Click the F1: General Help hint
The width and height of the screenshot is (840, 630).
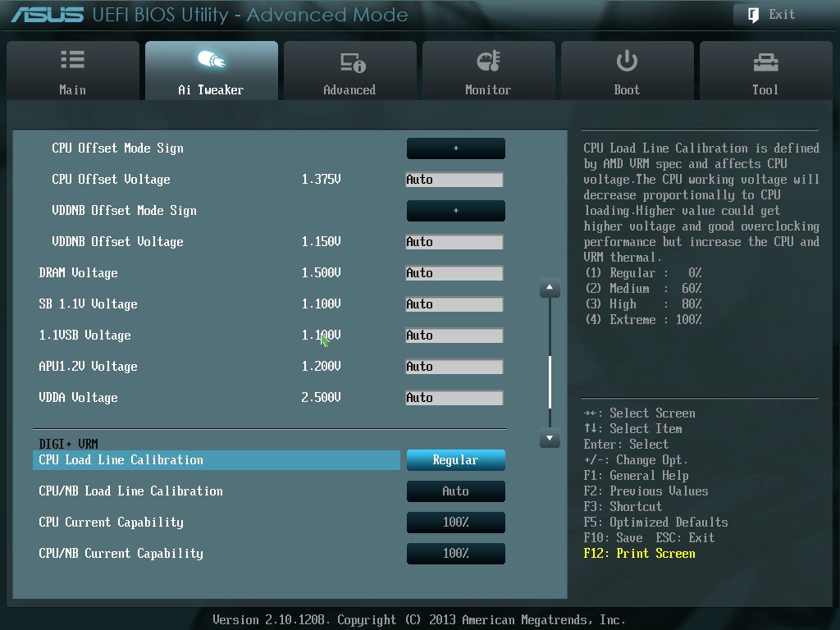[x=636, y=476]
